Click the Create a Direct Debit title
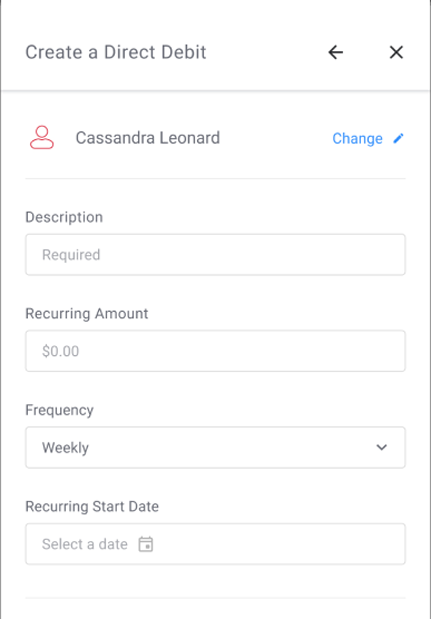 tap(116, 52)
